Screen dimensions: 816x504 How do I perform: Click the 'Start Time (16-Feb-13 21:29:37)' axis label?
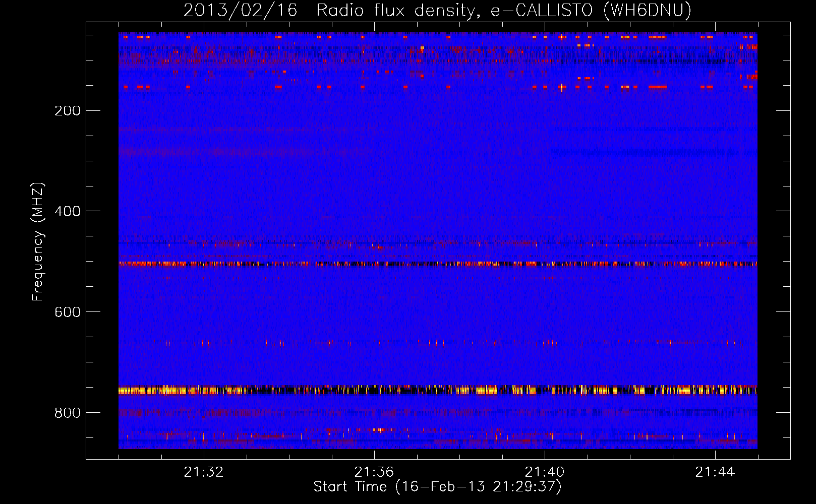pyautogui.click(x=437, y=487)
